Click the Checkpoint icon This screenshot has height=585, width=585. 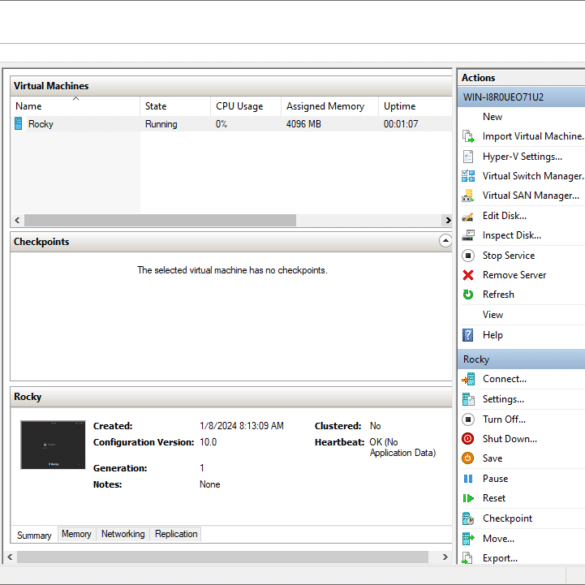(x=468, y=519)
